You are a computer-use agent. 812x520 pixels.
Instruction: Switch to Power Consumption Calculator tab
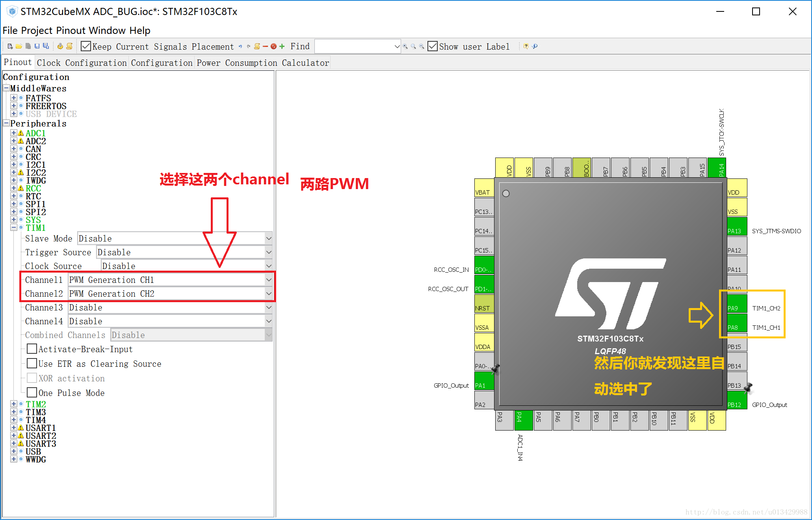click(263, 63)
